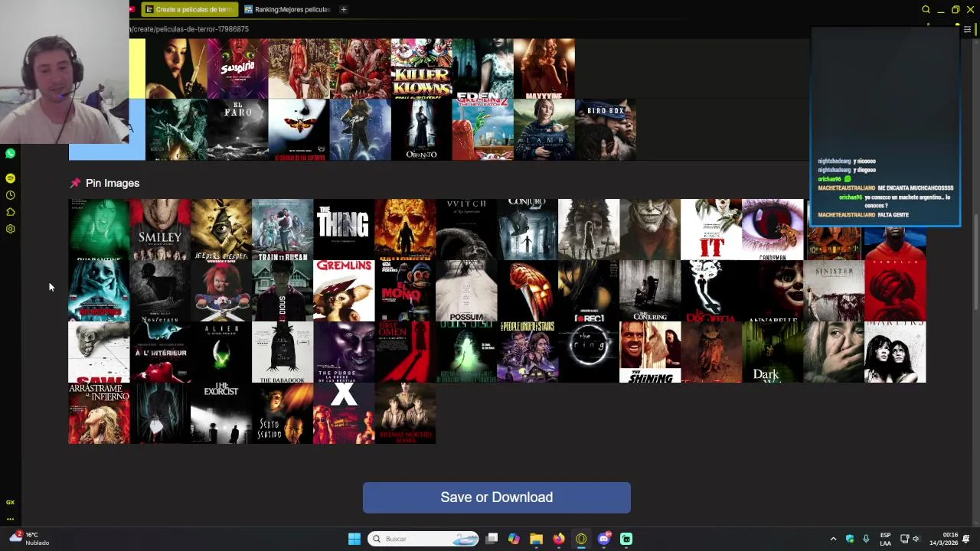Click the browser search magnifier icon
This screenshot has height=551, width=980.
coord(926,9)
